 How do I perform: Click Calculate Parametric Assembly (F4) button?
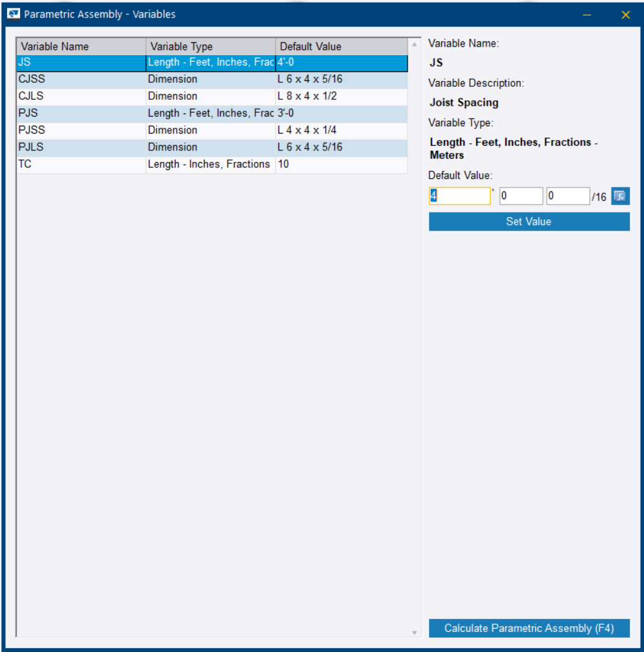(x=529, y=628)
